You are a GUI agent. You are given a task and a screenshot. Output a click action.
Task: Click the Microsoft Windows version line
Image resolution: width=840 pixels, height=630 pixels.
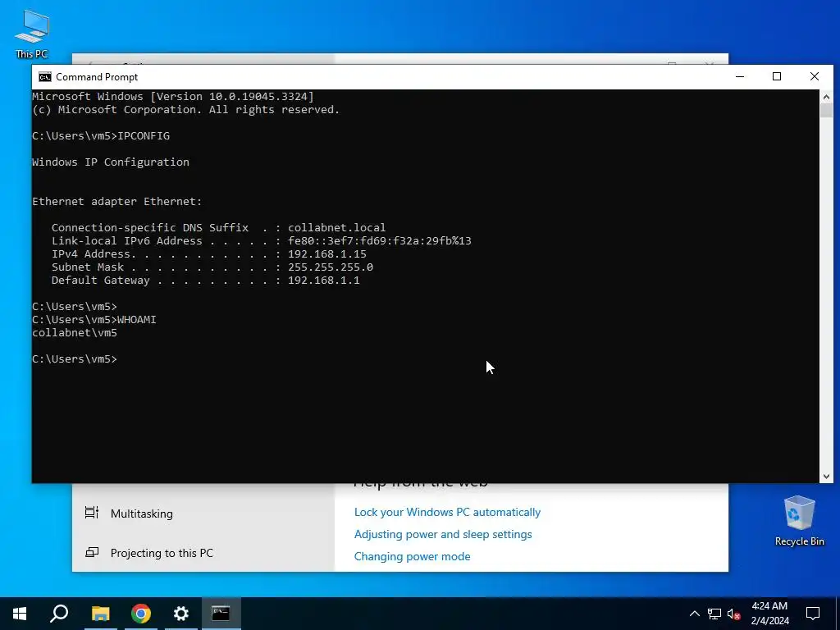pyautogui.click(x=173, y=97)
